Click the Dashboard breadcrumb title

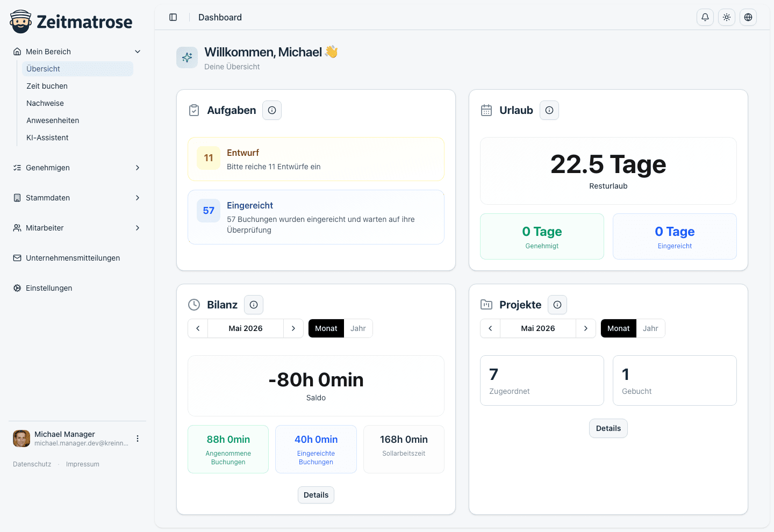click(220, 17)
